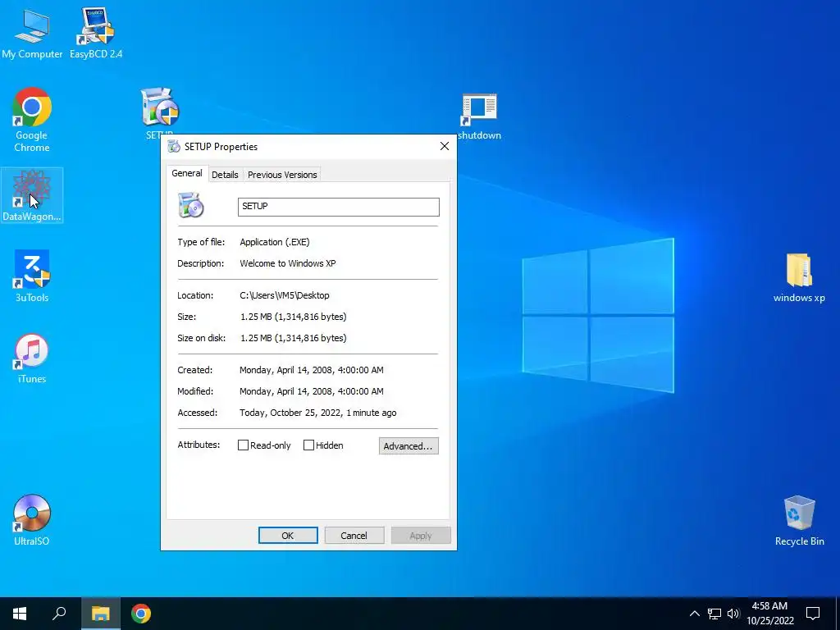This screenshot has height=630, width=840.
Task: Click the description 'Welcome to Windows XP'
Action: click(288, 263)
